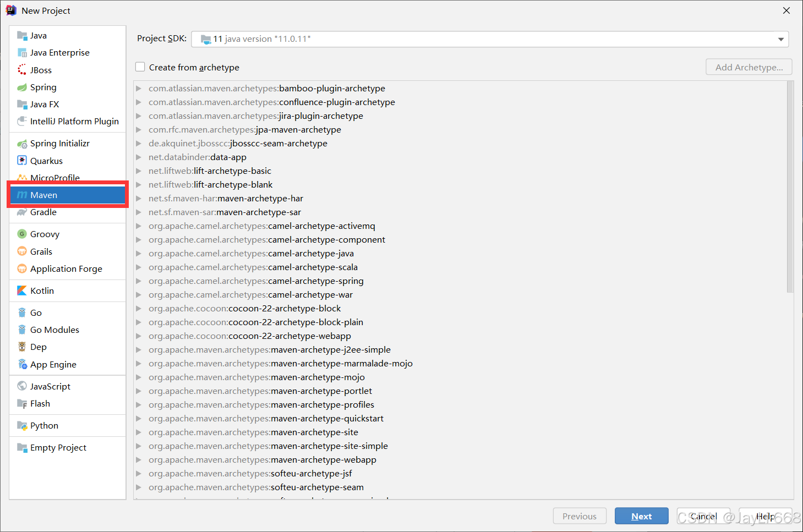Screen dimensions: 803x532
Task: Select maven-archetype-har row
Action: pyautogui.click(x=226, y=199)
